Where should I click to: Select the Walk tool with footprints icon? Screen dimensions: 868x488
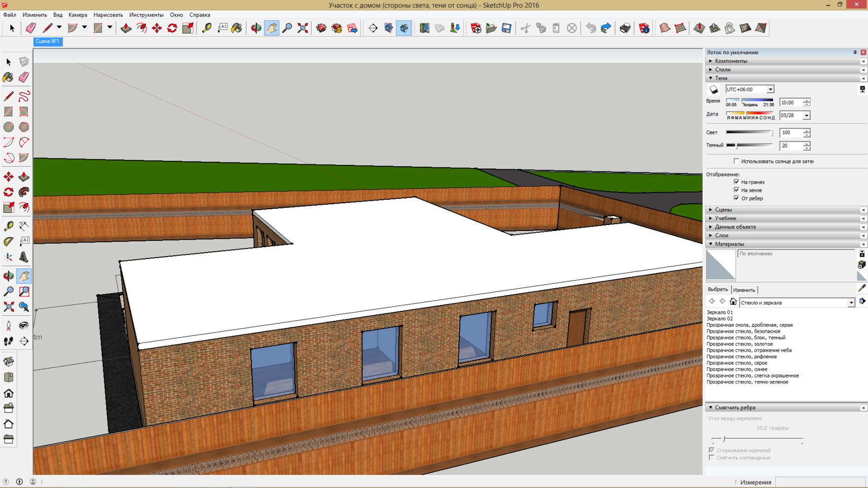click(8, 341)
